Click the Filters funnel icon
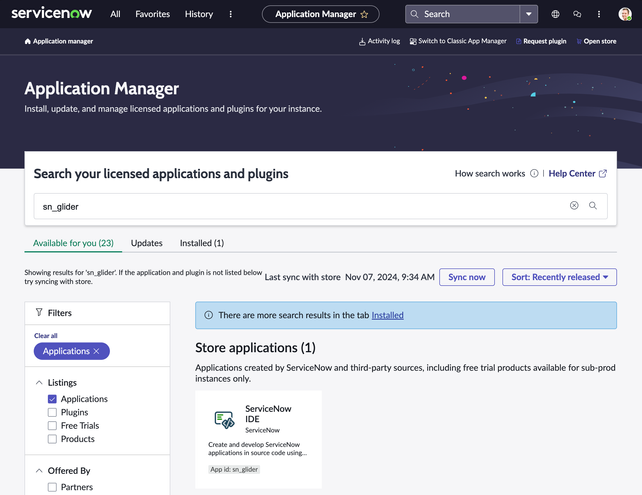The width and height of the screenshot is (642, 495). (39, 312)
